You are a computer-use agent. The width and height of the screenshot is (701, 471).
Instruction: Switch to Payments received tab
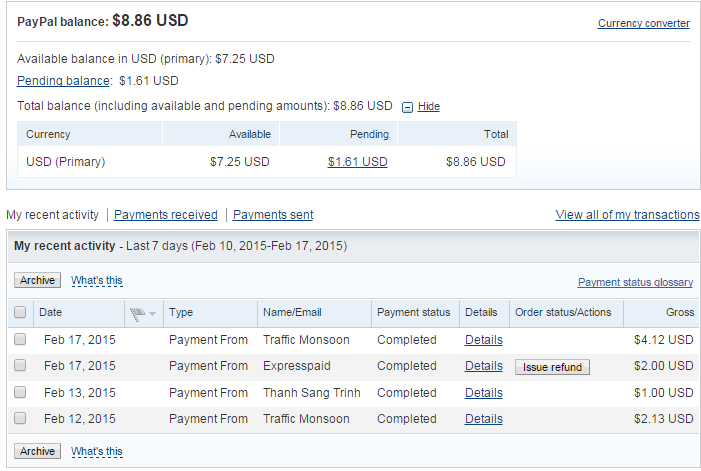(165, 215)
